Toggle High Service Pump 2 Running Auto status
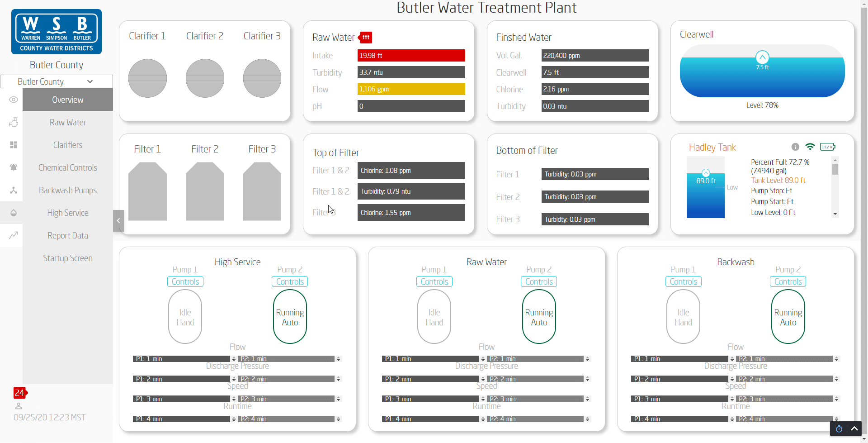The width and height of the screenshot is (868, 443). 290,317
